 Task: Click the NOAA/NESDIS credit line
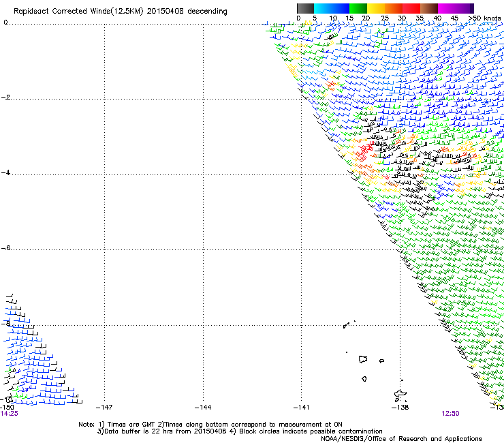click(401, 439)
